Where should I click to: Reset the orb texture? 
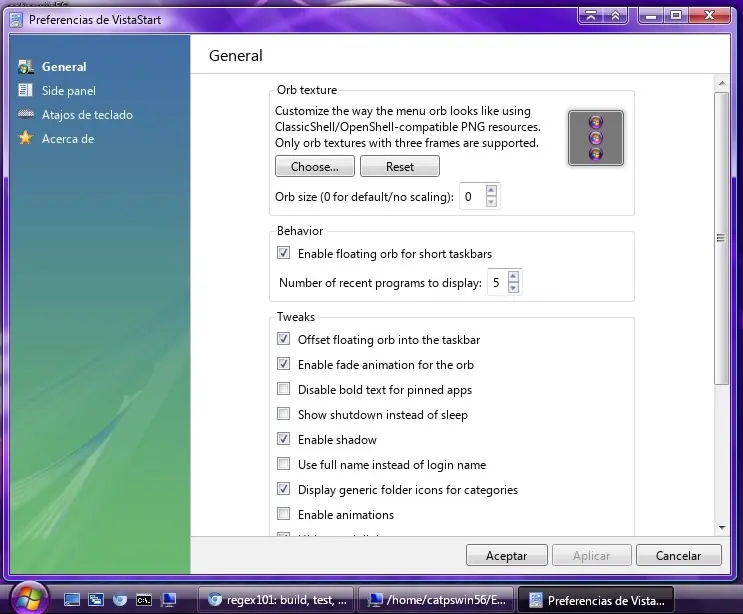click(400, 166)
